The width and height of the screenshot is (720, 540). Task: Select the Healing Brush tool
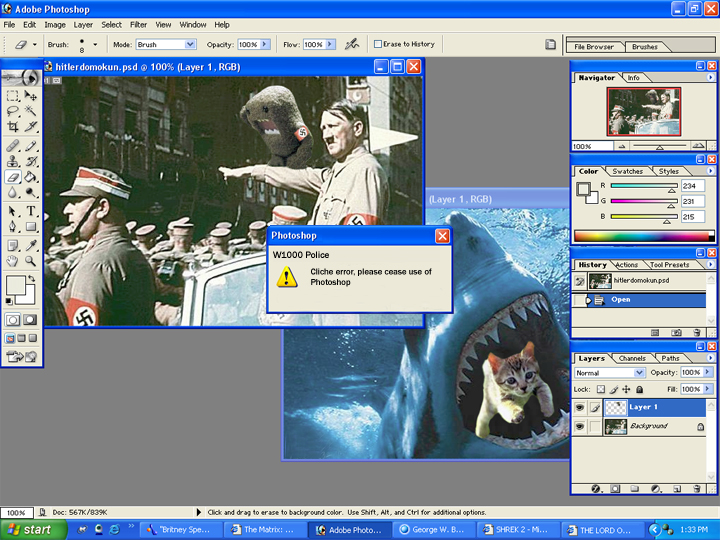pos(13,146)
